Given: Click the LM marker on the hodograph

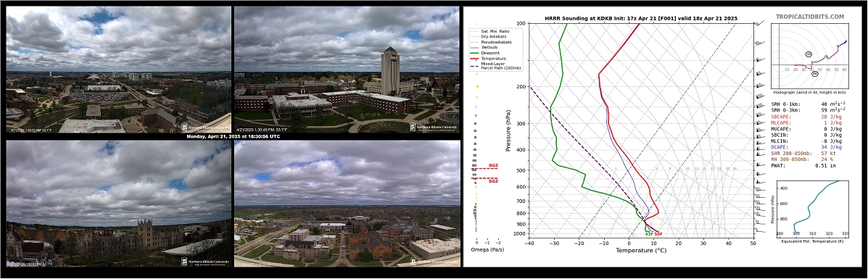Looking at the screenshot, I should [x=809, y=54].
